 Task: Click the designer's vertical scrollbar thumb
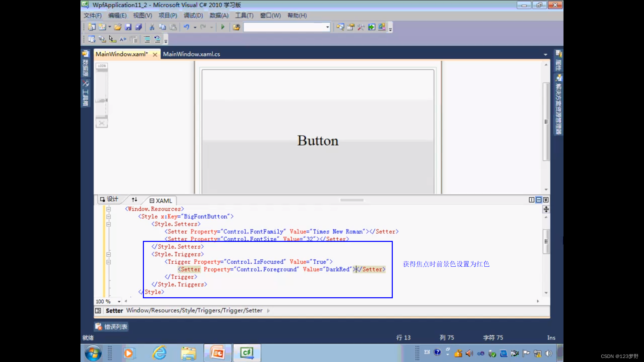[546, 121]
